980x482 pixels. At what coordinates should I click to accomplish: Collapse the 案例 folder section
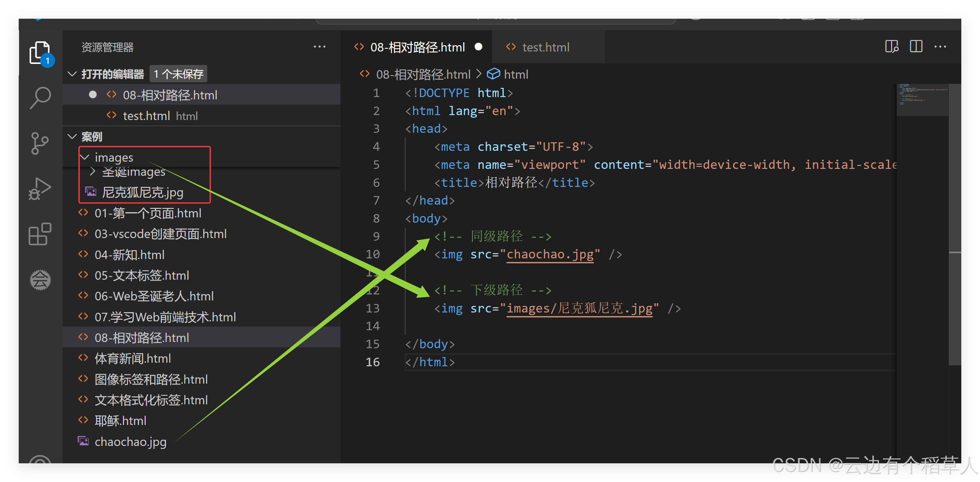pyautogui.click(x=72, y=136)
